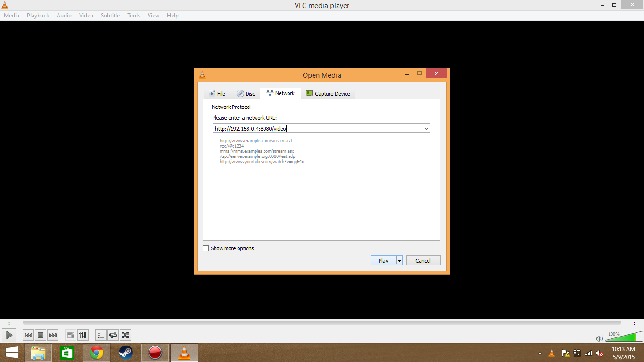The image size is (644, 362).
Task: Skip to next media track
Action: (53, 335)
